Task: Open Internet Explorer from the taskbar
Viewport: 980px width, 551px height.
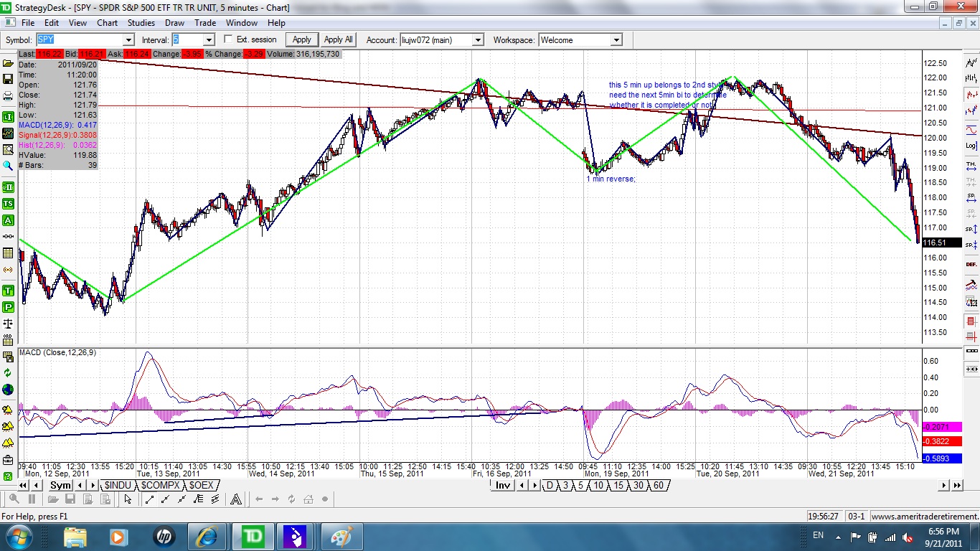Action: coord(207,536)
